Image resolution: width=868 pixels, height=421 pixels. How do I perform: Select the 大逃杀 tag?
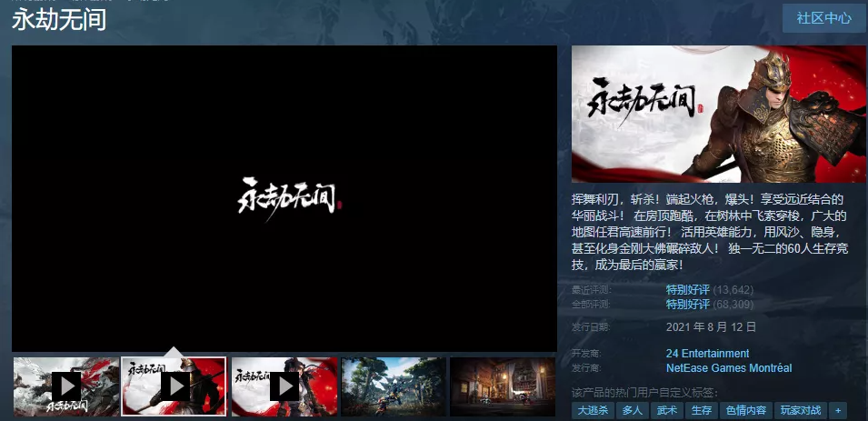(593, 410)
